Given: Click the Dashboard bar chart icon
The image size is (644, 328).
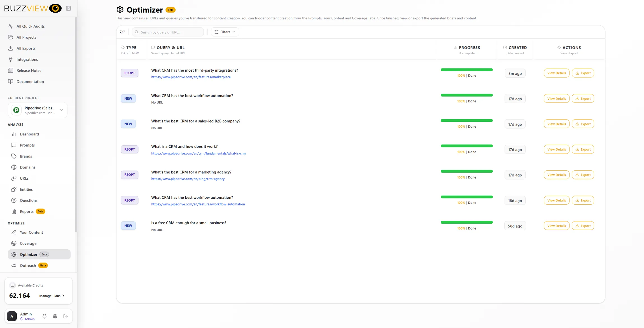Looking at the screenshot, I should pos(14,134).
